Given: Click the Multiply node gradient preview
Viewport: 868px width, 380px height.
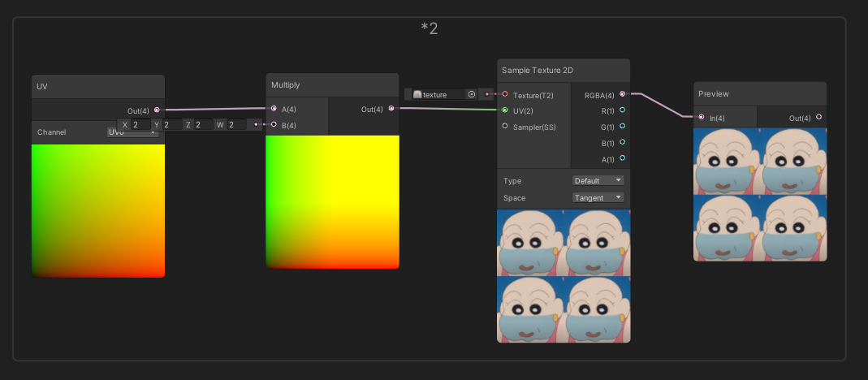Looking at the screenshot, I should pyautogui.click(x=332, y=201).
